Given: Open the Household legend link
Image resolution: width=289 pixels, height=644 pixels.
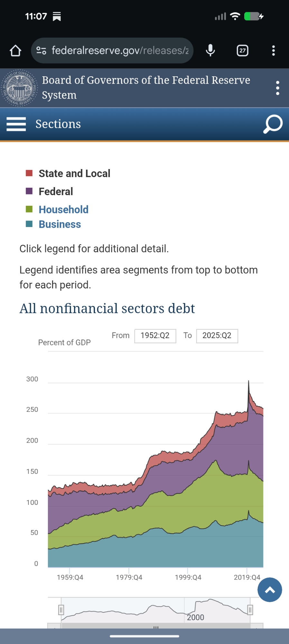Looking at the screenshot, I should click(x=63, y=210).
